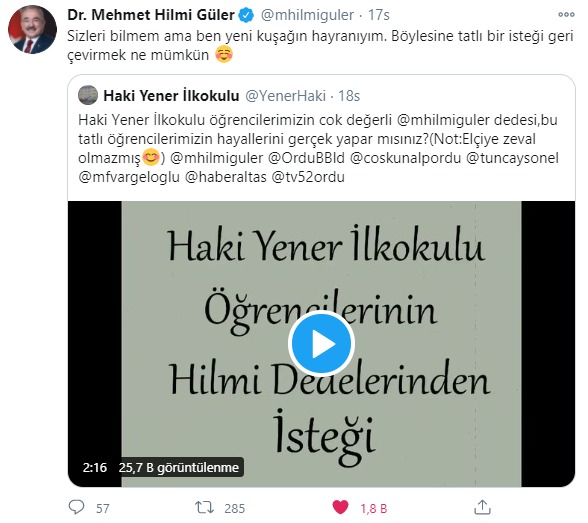The height and width of the screenshot is (523, 588).
Task: Click the 285 retweet count
Action: (234, 508)
